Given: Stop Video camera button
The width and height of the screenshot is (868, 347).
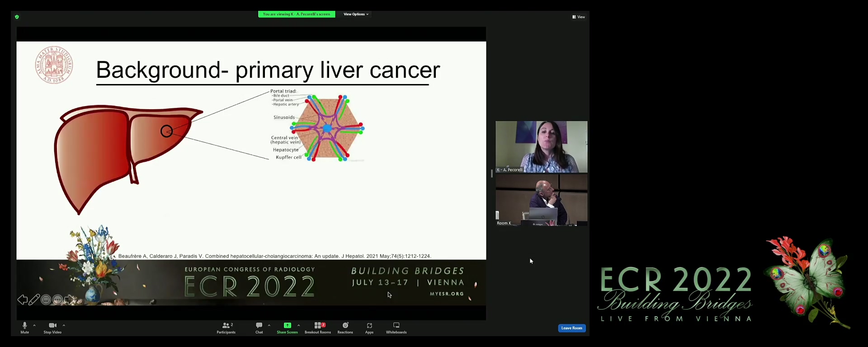Looking at the screenshot, I should tap(52, 328).
